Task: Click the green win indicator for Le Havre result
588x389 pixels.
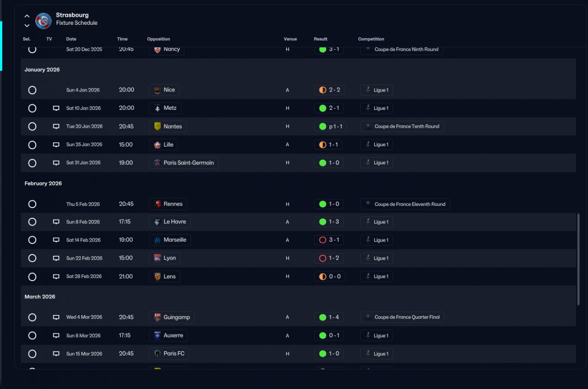Action: pyautogui.click(x=322, y=222)
